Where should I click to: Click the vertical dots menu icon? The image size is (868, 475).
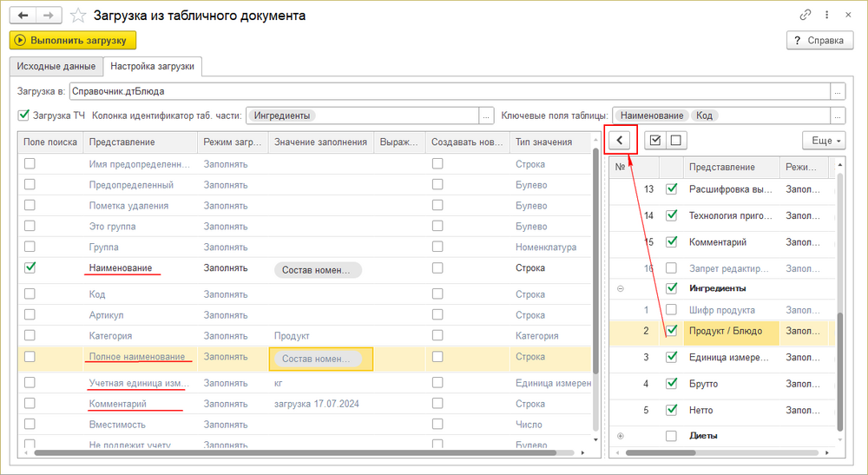coord(825,16)
